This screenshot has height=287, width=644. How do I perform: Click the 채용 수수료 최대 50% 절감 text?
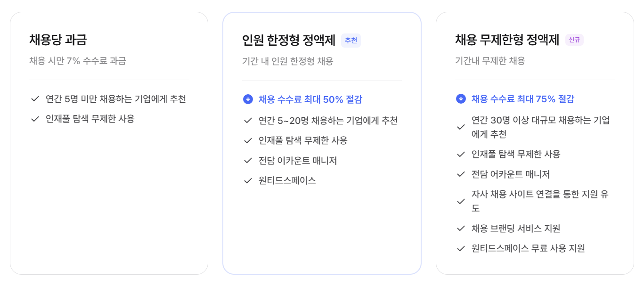[310, 99]
